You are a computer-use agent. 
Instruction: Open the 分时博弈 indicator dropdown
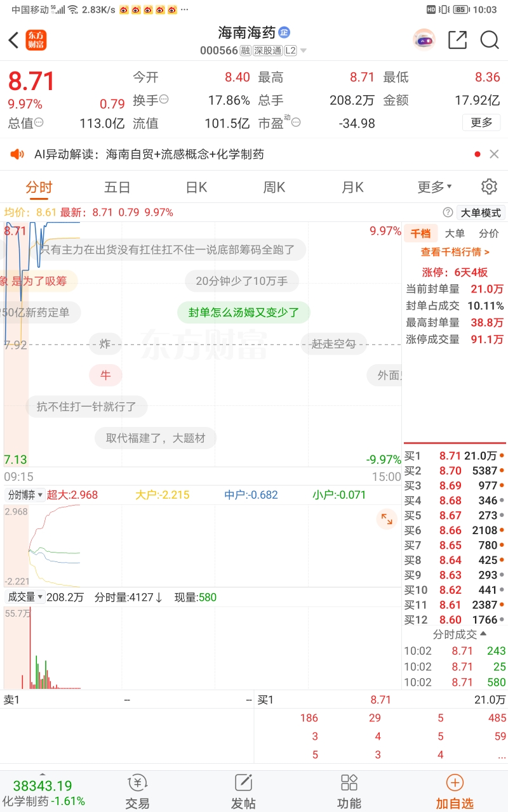pos(25,495)
